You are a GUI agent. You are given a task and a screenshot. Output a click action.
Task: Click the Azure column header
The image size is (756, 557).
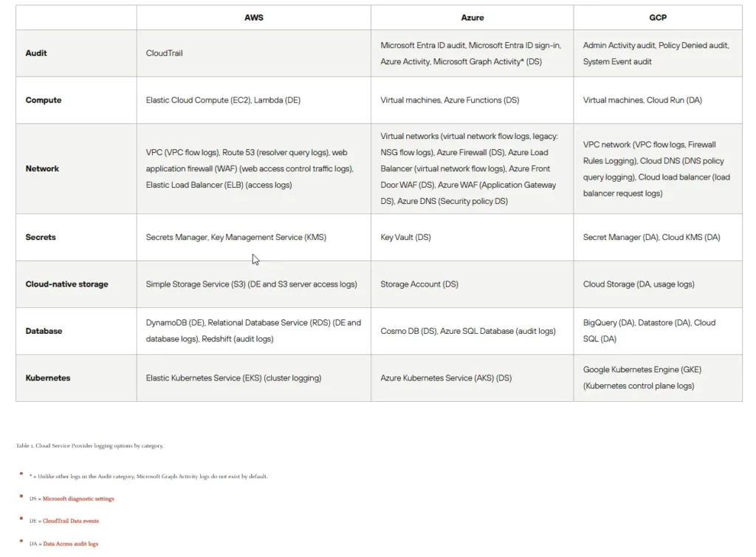pos(472,17)
